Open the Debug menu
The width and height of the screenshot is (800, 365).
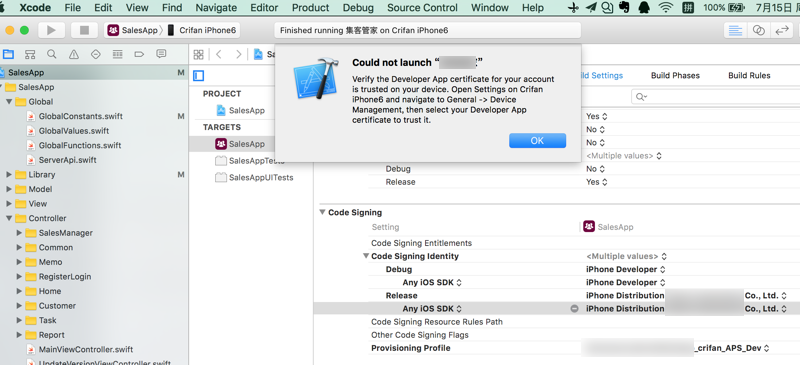(x=358, y=8)
